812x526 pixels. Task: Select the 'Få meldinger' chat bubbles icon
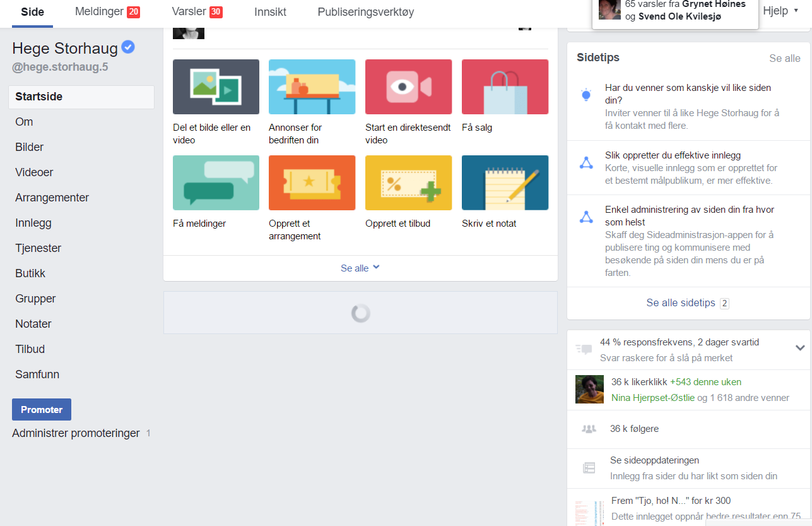(x=216, y=182)
